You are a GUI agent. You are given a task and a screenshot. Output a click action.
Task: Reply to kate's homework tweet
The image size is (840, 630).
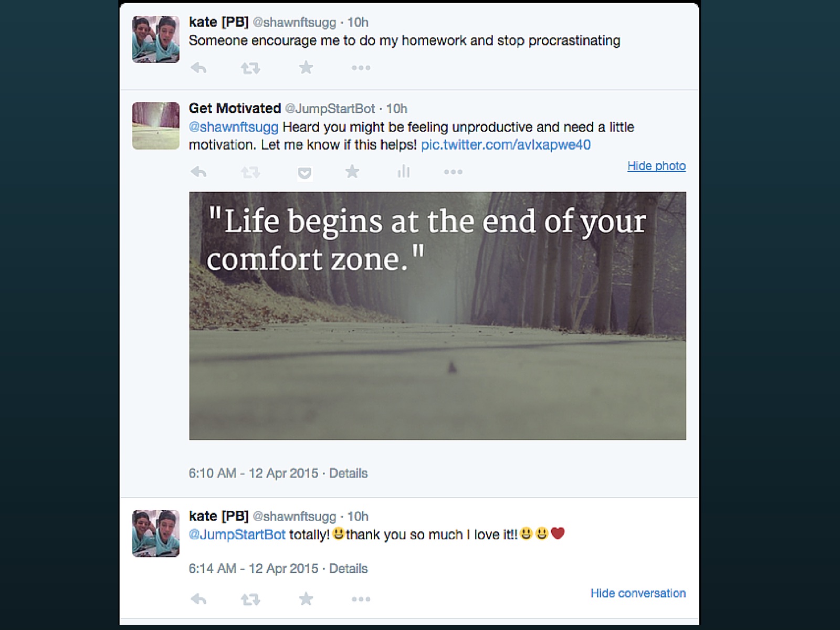pos(198,68)
